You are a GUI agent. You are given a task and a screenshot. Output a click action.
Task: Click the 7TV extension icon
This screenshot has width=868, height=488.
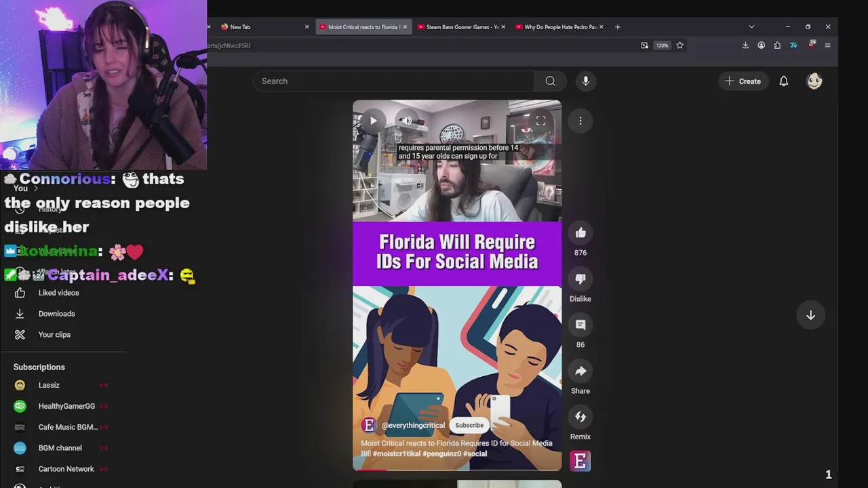tap(793, 45)
